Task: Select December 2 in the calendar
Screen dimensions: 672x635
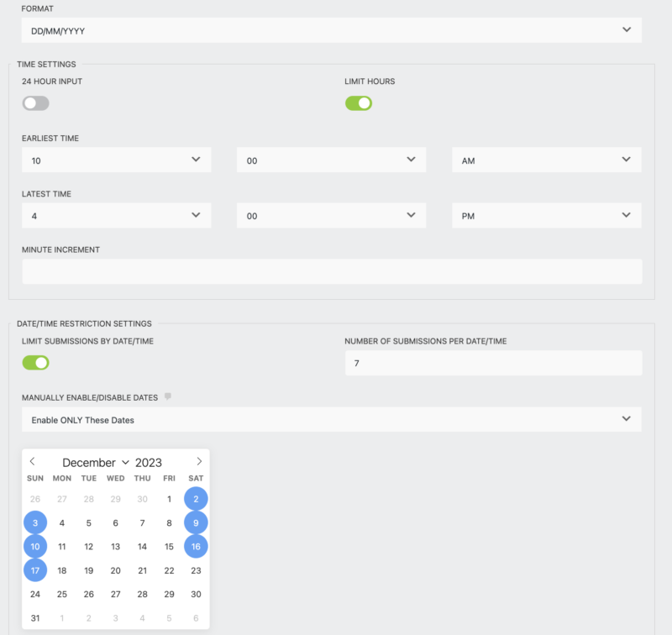Action: (x=196, y=499)
